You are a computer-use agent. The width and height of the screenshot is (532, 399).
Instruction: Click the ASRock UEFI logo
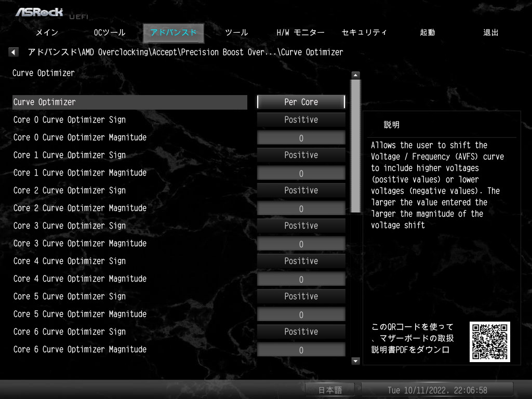point(51,13)
